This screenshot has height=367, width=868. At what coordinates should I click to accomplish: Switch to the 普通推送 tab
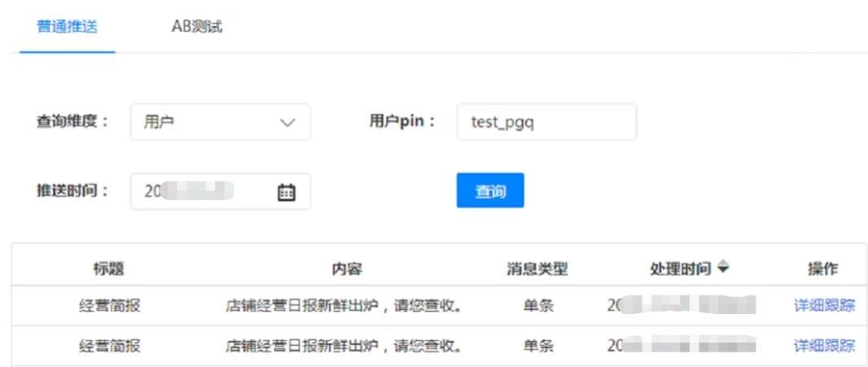pos(67,27)
